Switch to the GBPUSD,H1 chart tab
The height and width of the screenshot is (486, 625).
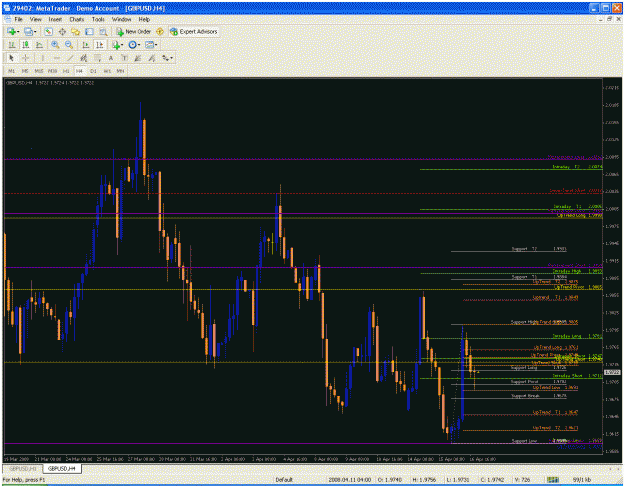click(23, 468)
